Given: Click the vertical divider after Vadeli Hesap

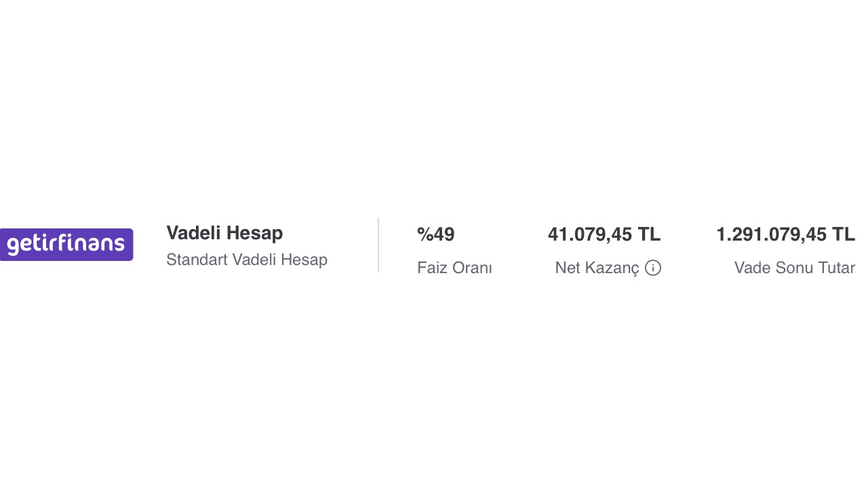Looking at the screenshot, I should (378, 245).
